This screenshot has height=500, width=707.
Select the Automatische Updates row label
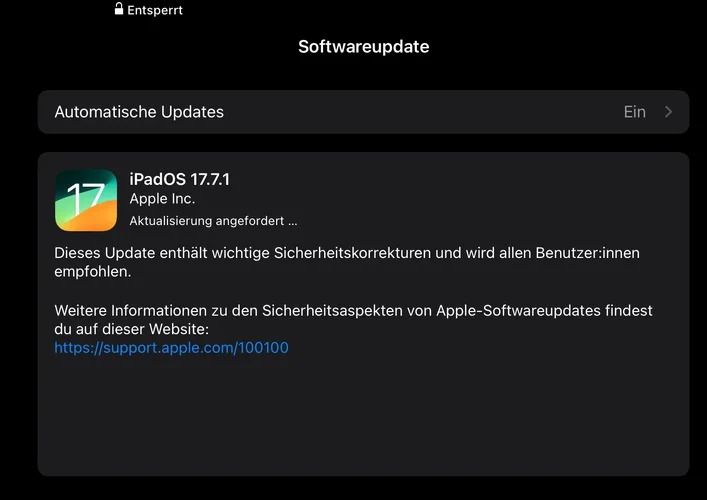(x=139, y=112)
